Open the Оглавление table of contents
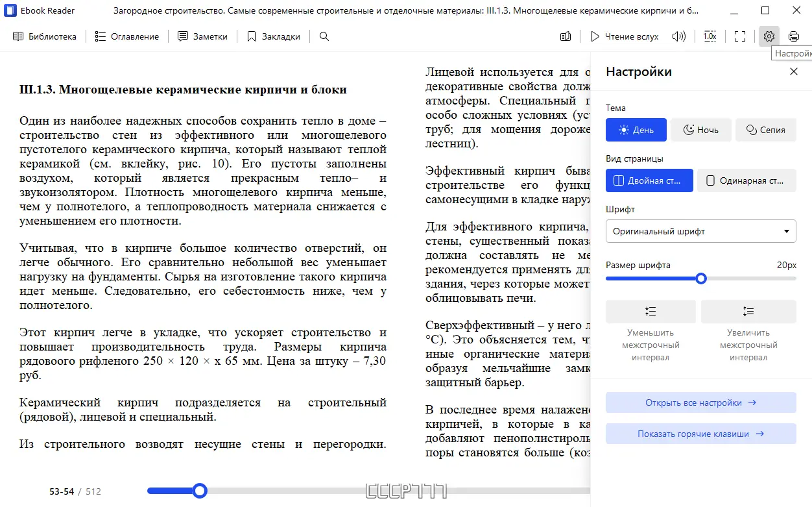Viewport: 812px width, 507px height. [x=127, y=36]
